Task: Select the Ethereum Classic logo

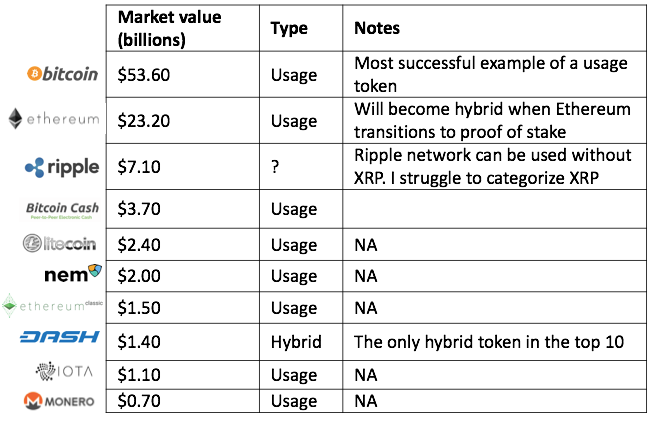Action: (52, 305)
